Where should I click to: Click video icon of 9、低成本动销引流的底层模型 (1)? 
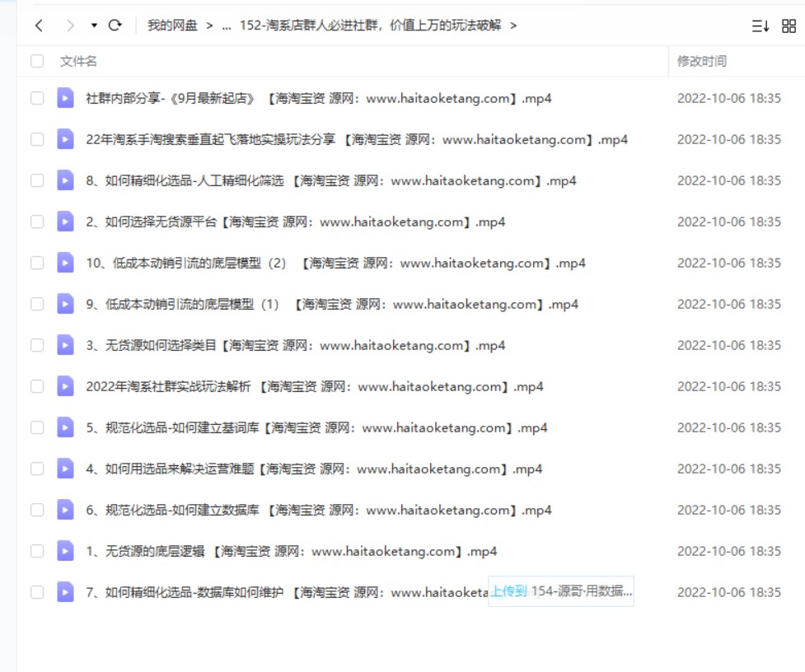65,304
